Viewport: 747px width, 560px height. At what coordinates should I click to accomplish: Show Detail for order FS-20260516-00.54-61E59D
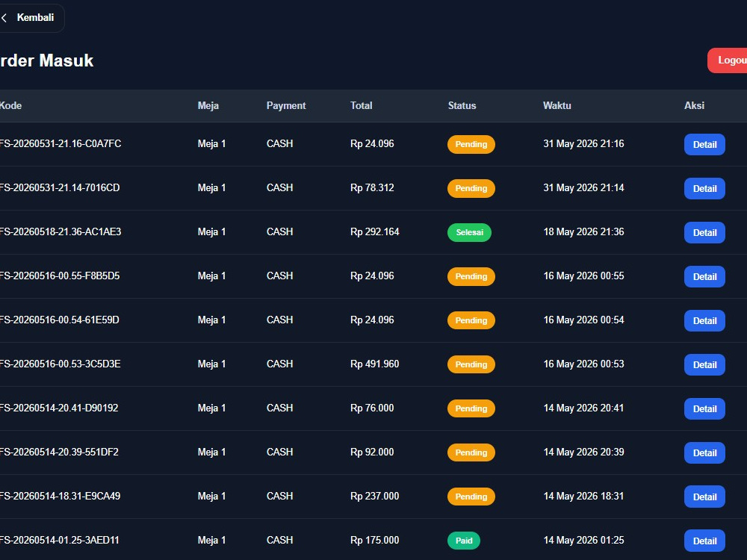704,320
